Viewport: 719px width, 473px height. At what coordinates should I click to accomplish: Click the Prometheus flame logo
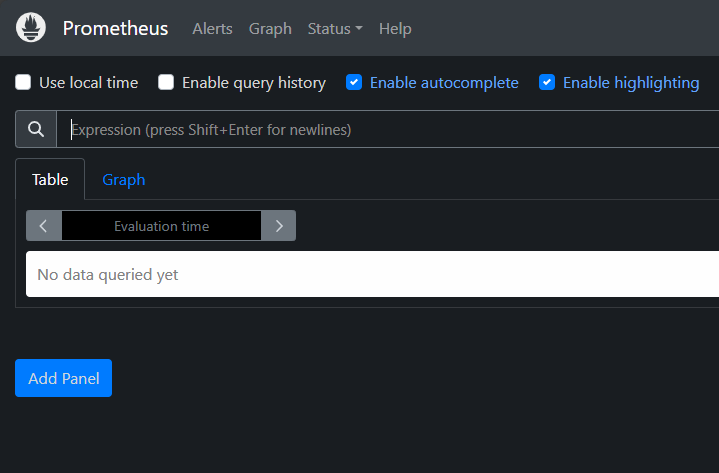(31, 28)
